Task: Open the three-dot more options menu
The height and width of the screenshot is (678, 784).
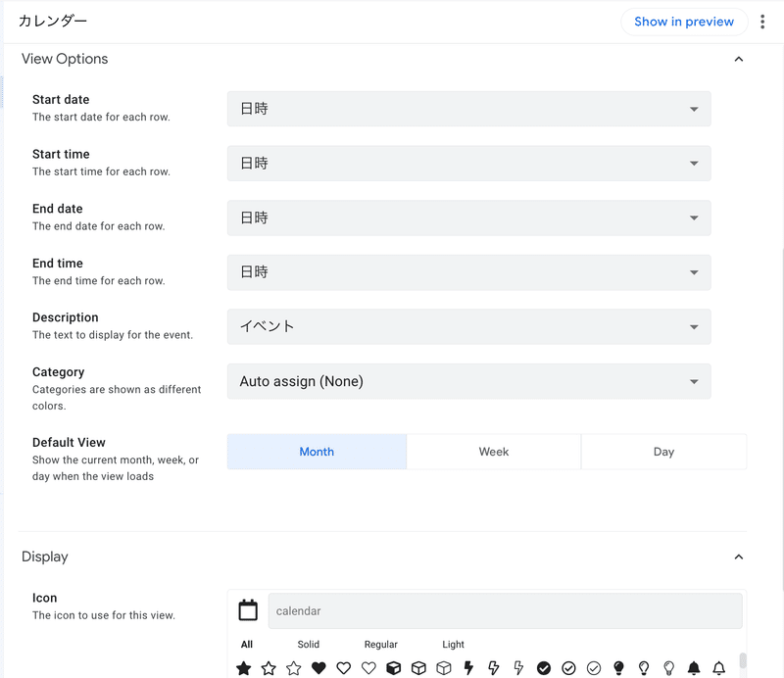Action: [762, 22]
